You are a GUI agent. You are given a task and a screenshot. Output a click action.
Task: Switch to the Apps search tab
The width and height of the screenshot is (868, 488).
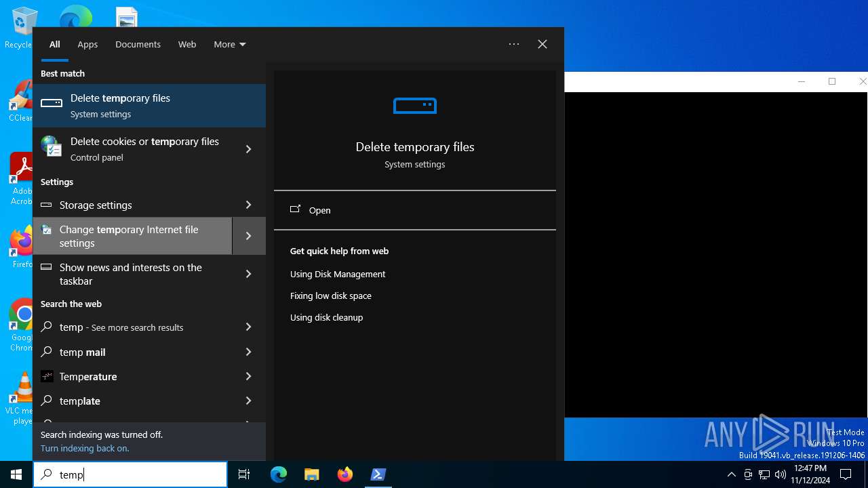pos(87,44)
